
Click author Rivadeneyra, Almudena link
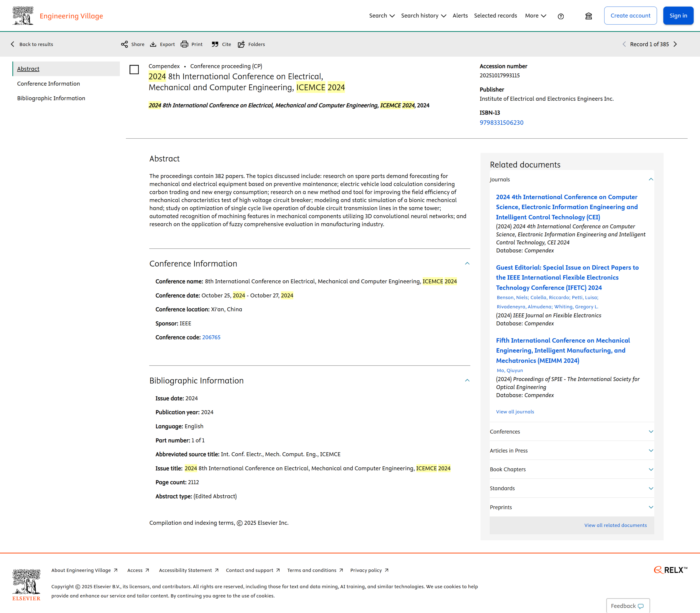[525, 307]
